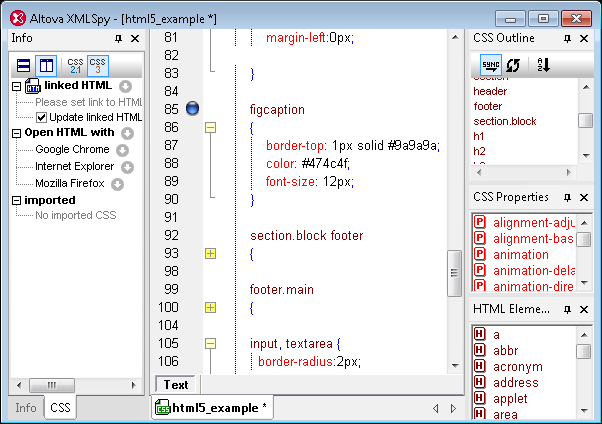
Task: Switch to the CSS tab
Action: [x=60, y=408]
